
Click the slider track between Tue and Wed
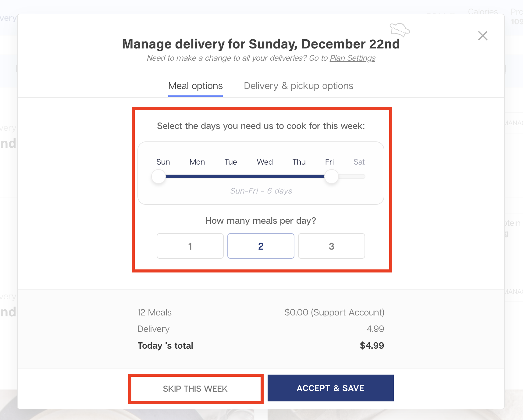click(247, 176)
